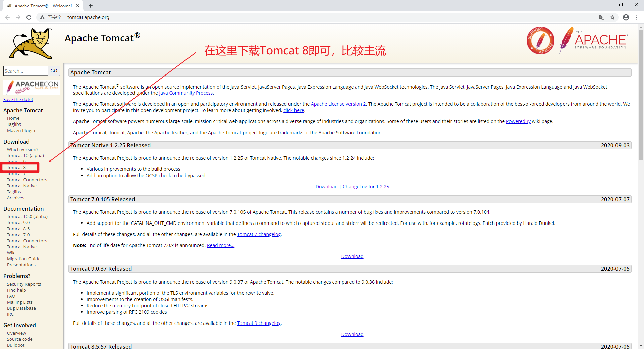The height and width of the screenshot is (349, 644).
Task: Open the Mailing Lists link
Action: point(19,302)
